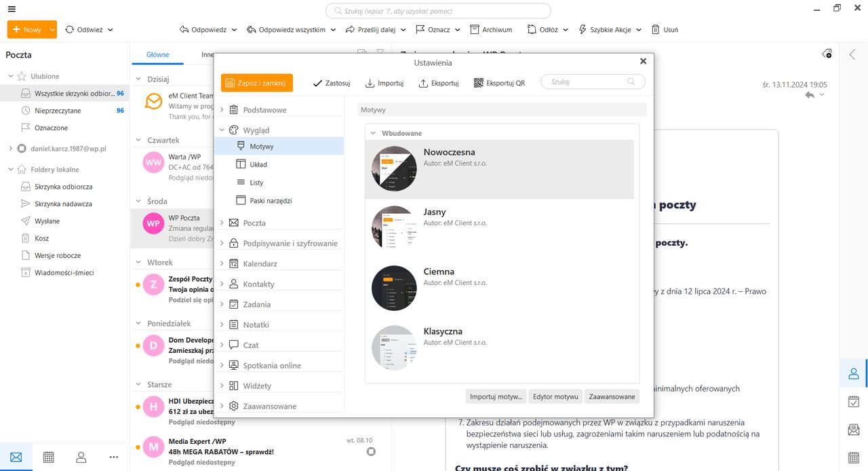Image resolution: width=868 pixels, height=471 pixels.
Task: Select Układ in settings tree
Action: click(279, 164)
